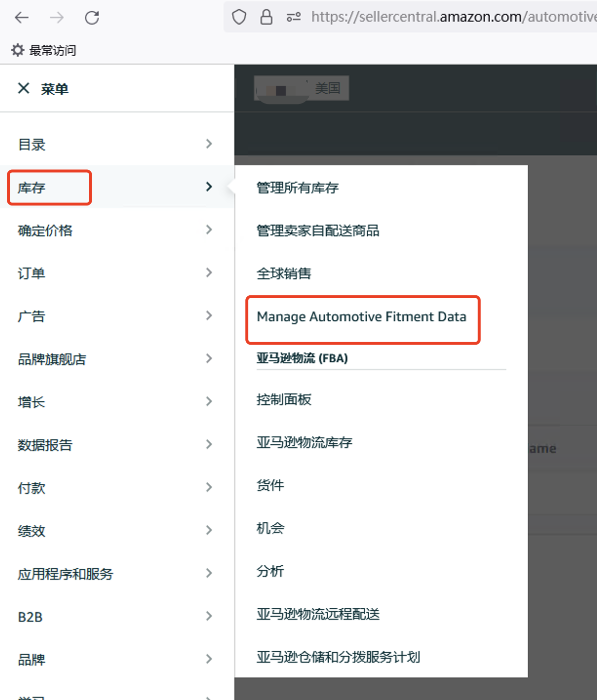The height and width of the screenshot is (700, 597).
Task: Open the 库存 menu item
Action: click(x=117, y=187)
